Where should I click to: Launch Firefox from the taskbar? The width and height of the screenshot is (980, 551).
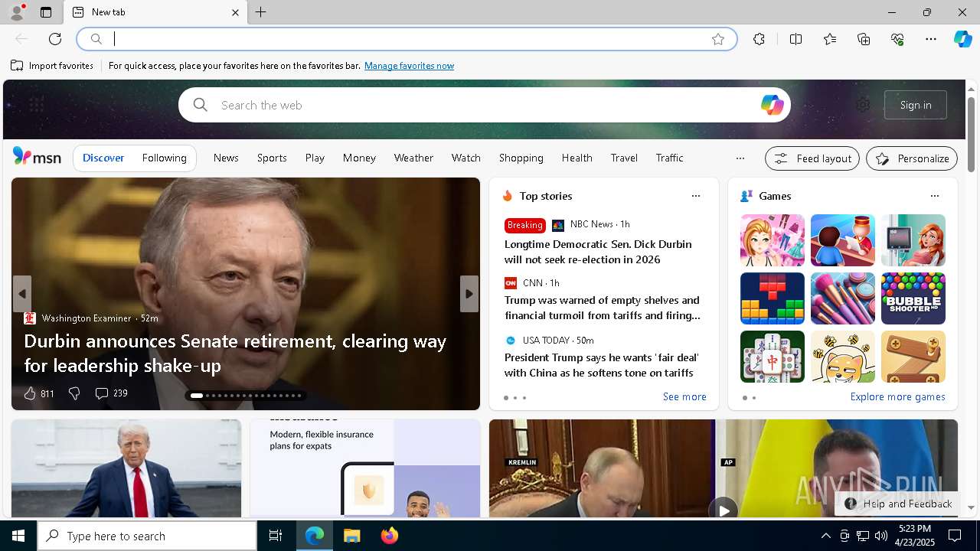390,536
